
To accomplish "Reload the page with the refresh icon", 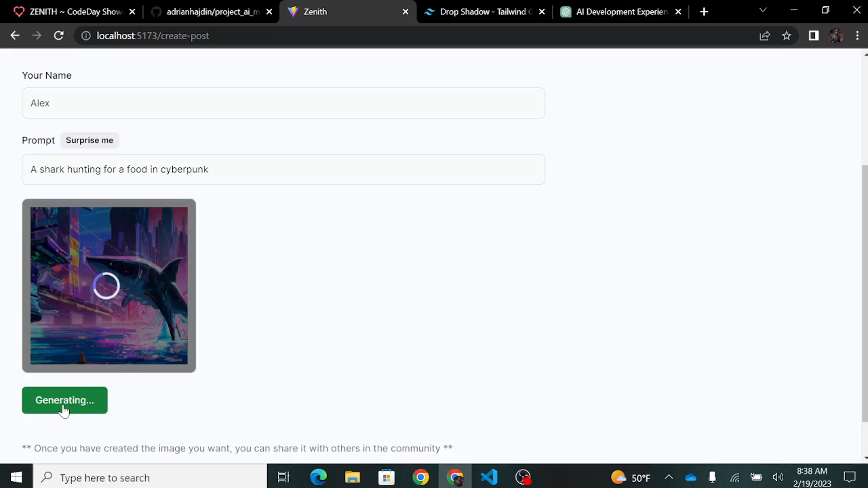I will coord(59,36).
